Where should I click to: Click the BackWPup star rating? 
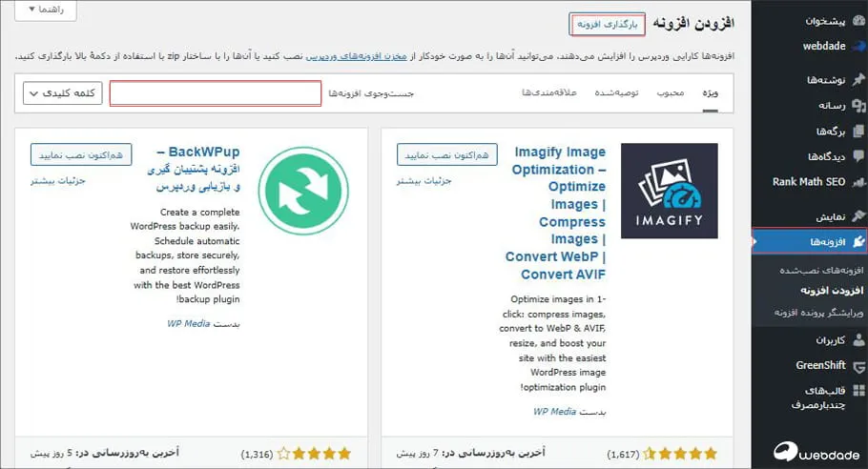[x=314, y=454]
